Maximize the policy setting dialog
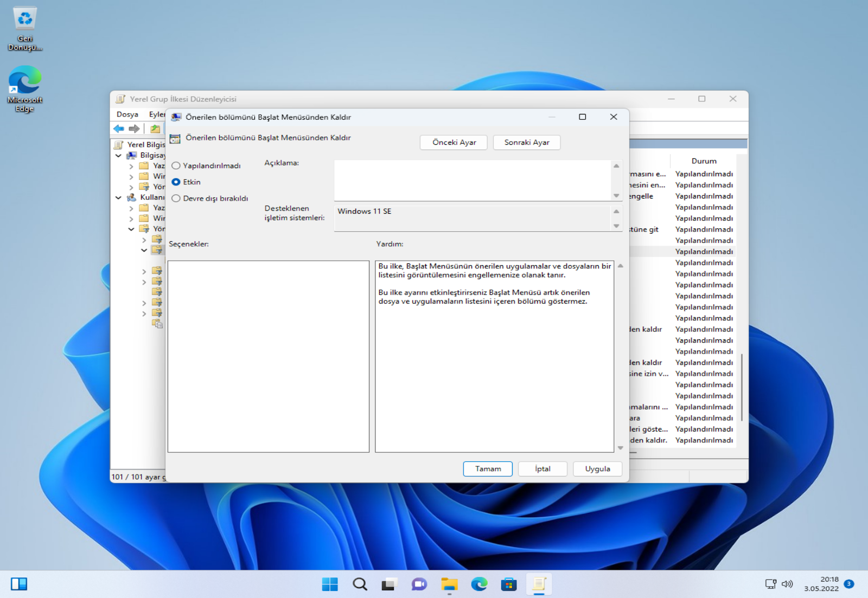Screen dimensions: 868x598 583,117
